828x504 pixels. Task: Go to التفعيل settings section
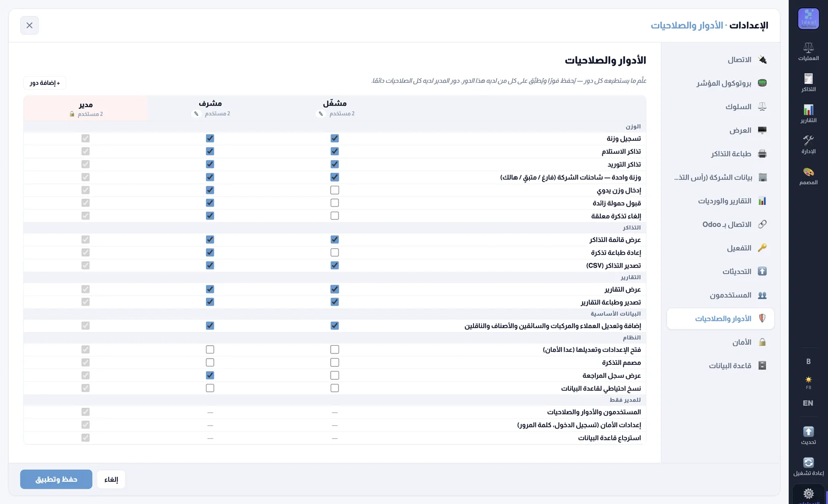pos(720,248)
